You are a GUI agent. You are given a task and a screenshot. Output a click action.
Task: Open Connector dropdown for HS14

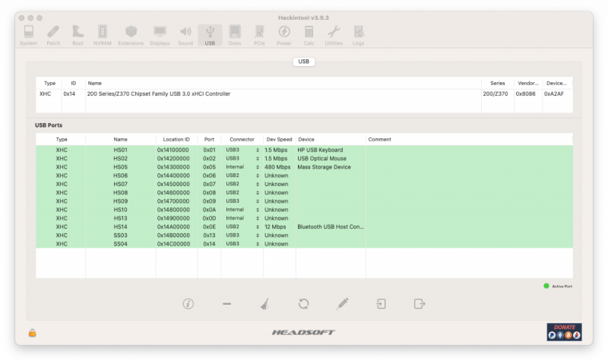tap(242, 226)
